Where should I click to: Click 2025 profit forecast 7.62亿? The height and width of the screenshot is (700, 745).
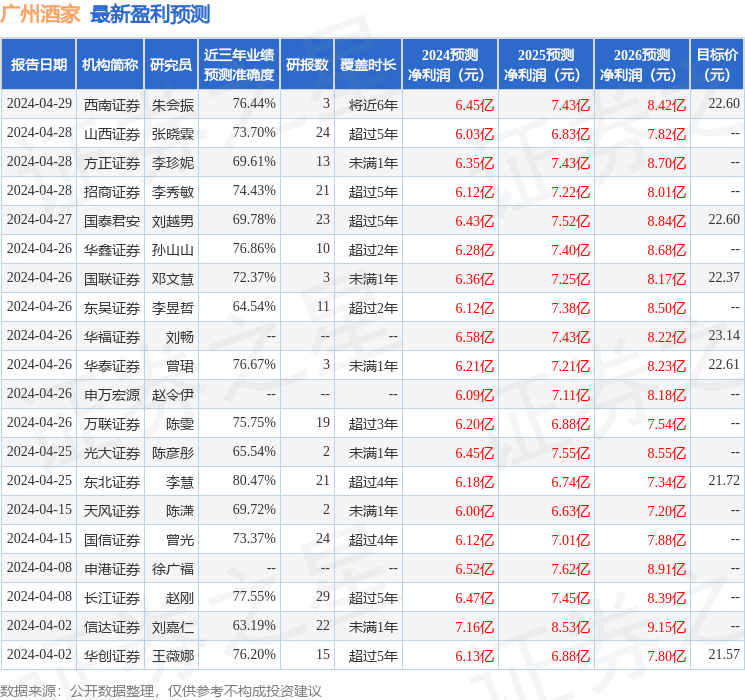(x=571, y=569)
